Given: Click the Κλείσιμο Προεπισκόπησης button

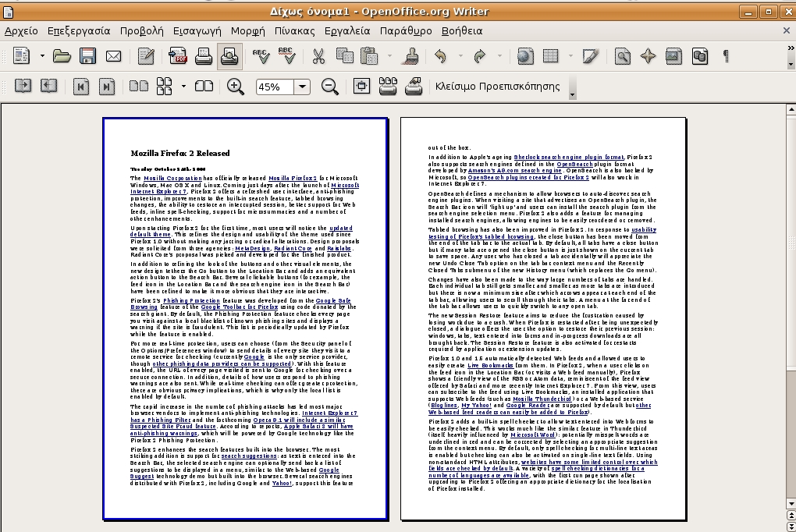Looking at the screenshot, I should point(498,87).
